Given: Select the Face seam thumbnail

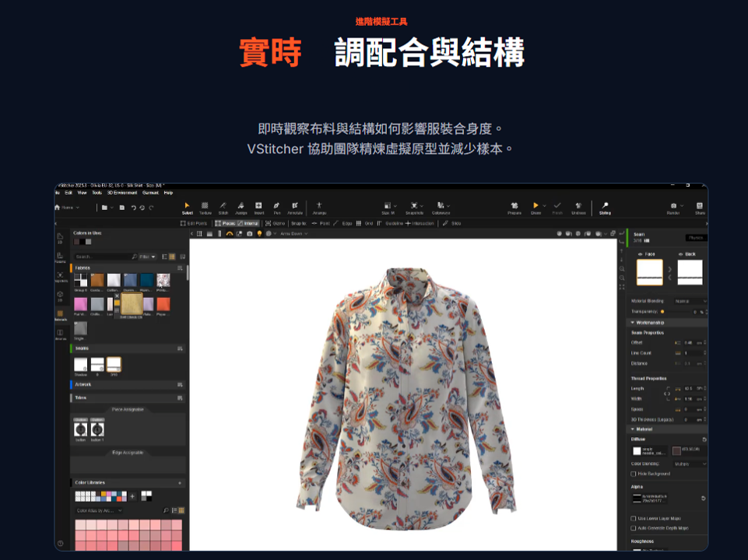Looking at the screenshot, I should pos(649,273).
